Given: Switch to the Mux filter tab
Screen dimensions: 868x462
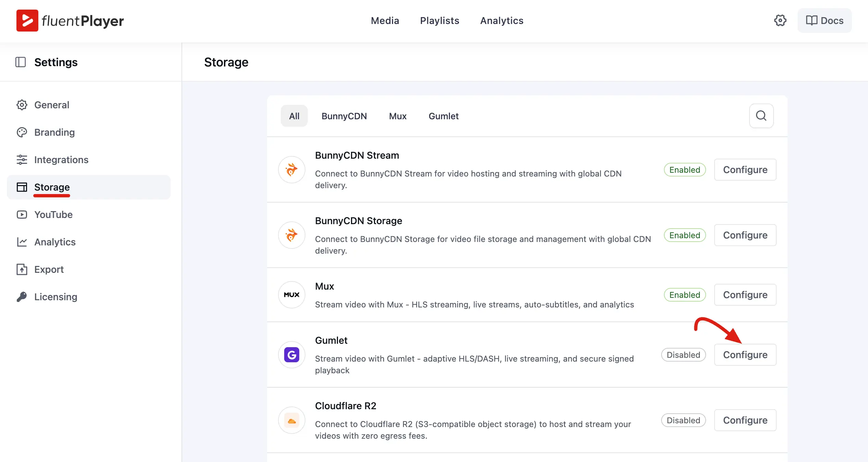Looking at the screenshot, I should (398, 116).
